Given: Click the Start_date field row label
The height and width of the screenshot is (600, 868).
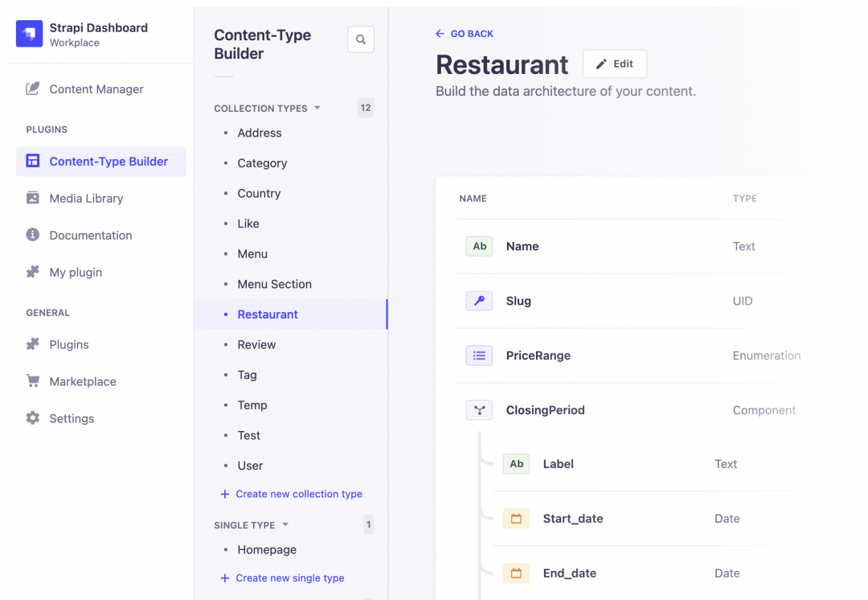Looking at the screenshot, I should tap(573, 519).
